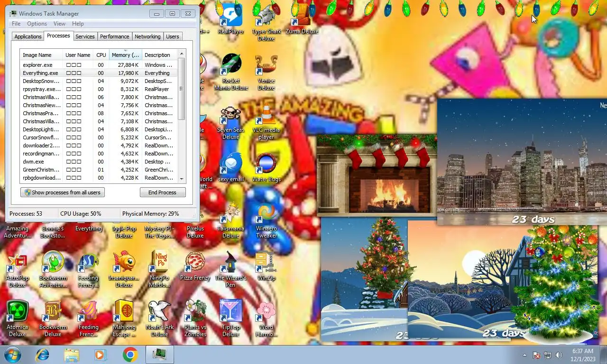The height and width of the screenshot is (364, 607).
Task: Switch to the Networking tab
Action: pyautogui.click(x=147, y=36)
